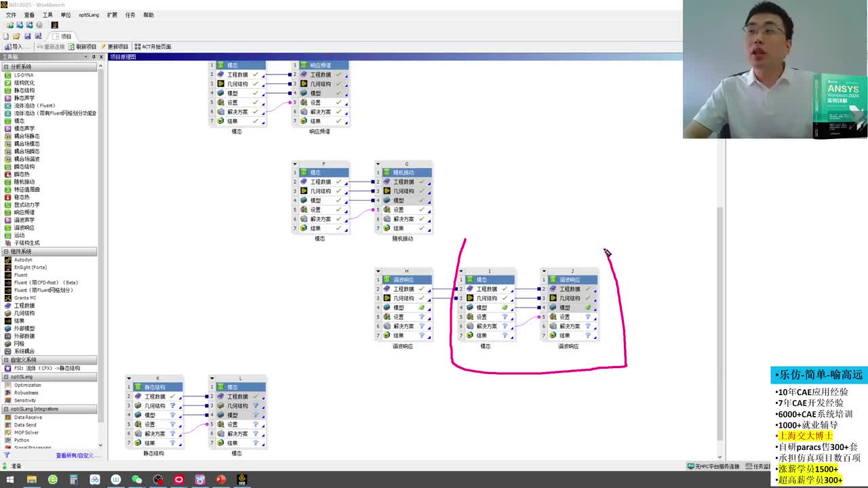Open the 文件 menu
868x488 pixels.
pos(12,15)
